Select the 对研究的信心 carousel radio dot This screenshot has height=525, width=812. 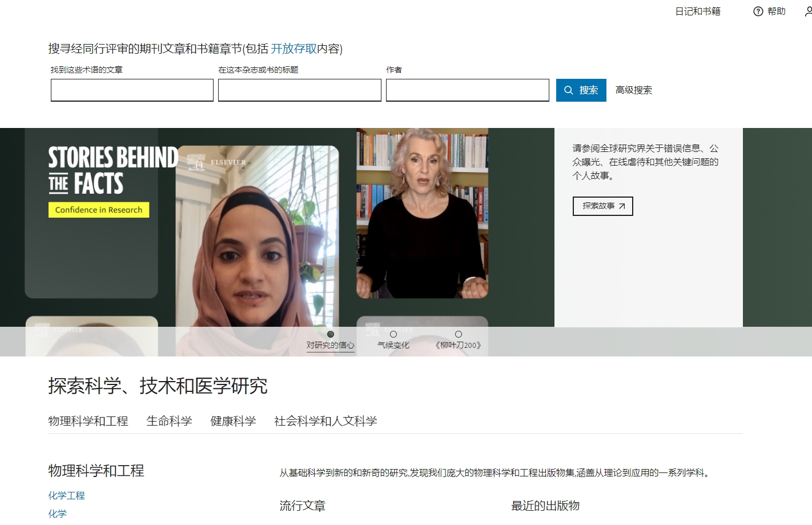[x=331, y=334]
